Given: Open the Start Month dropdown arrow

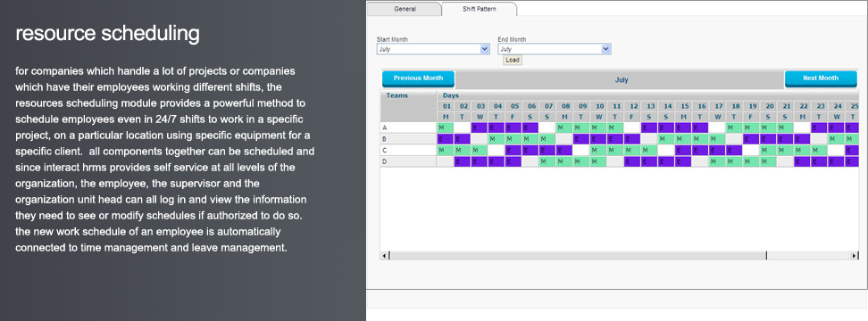Looking at the screenshot, I should pos(485,49).
